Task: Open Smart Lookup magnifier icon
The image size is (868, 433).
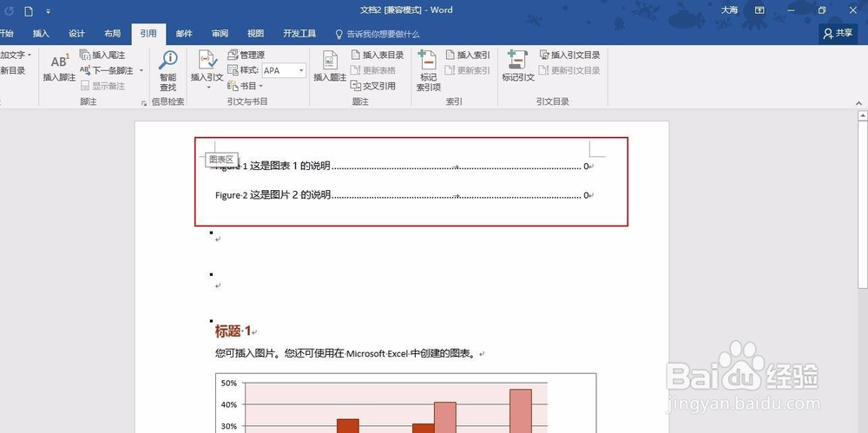Action: 168,61
